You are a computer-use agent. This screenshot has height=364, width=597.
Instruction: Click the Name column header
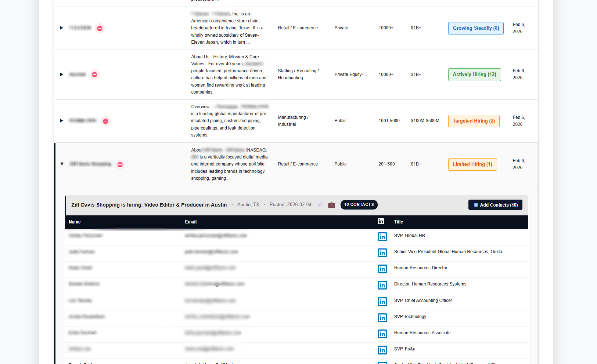point(75,222)
